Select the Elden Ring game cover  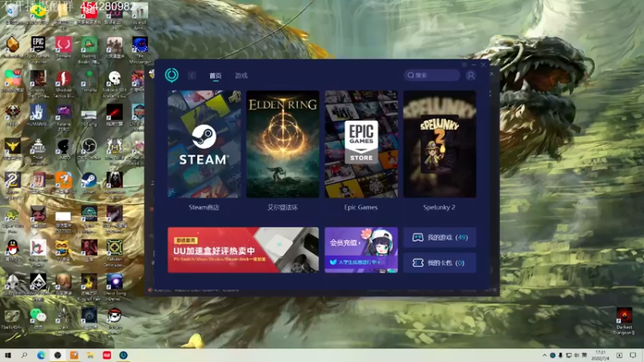tap(283, 144)
